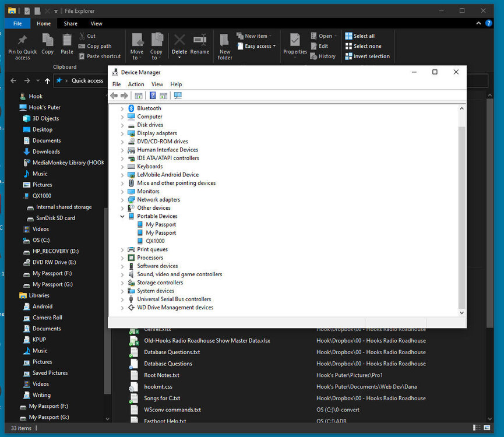This screenshot has height=437, width=504.
Task: Click the Help icon in Device Manager toolbar
Action: tap(153, 96)
